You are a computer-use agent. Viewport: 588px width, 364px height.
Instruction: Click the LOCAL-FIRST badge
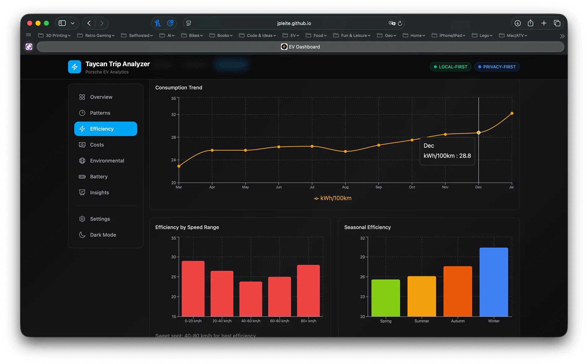450,67
